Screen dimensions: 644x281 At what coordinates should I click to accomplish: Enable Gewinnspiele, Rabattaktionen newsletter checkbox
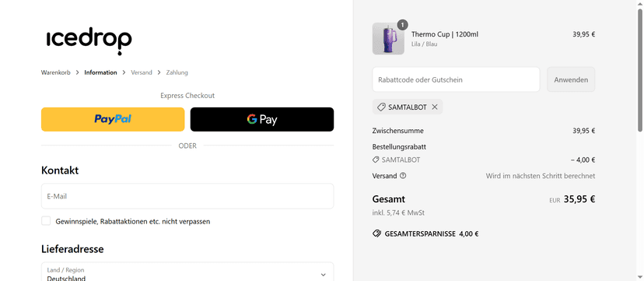coord(46,221)
